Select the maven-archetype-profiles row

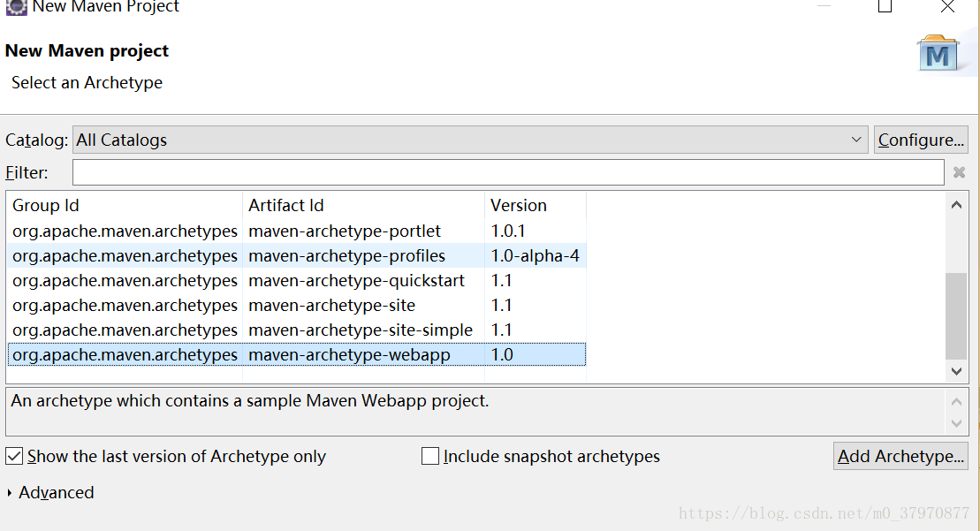(x=297, y=256)
